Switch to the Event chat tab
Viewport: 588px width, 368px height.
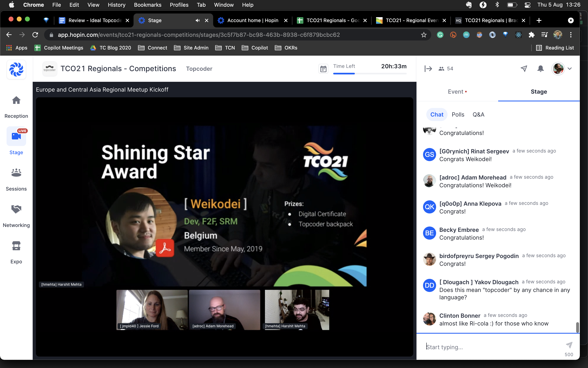click(457, 92)
